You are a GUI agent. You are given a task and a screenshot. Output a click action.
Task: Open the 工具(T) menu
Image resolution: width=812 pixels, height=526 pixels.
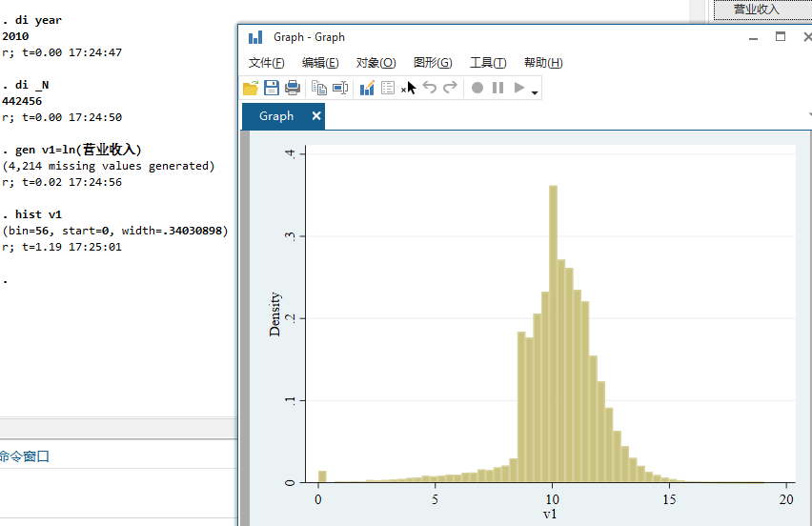tap(487, 63)
